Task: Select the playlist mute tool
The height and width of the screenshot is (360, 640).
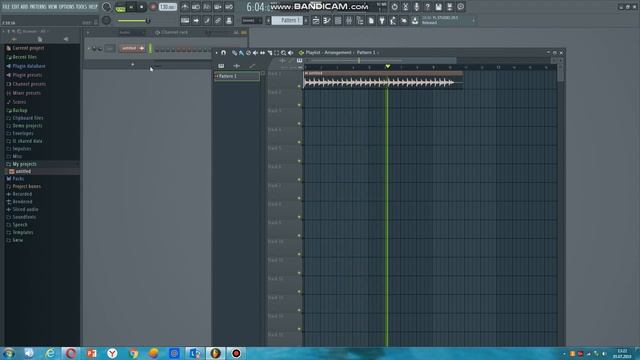Action: pyautogui.click(x=255, y=53)
